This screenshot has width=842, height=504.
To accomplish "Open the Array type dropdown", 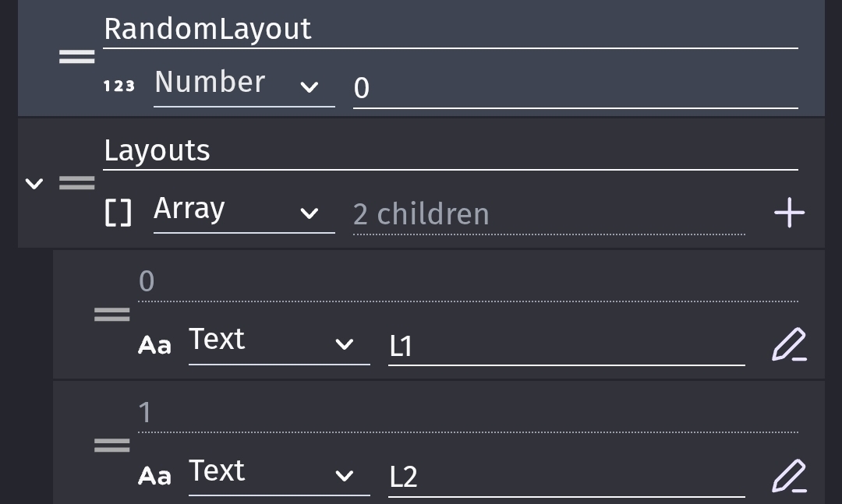I will [244, 210].
